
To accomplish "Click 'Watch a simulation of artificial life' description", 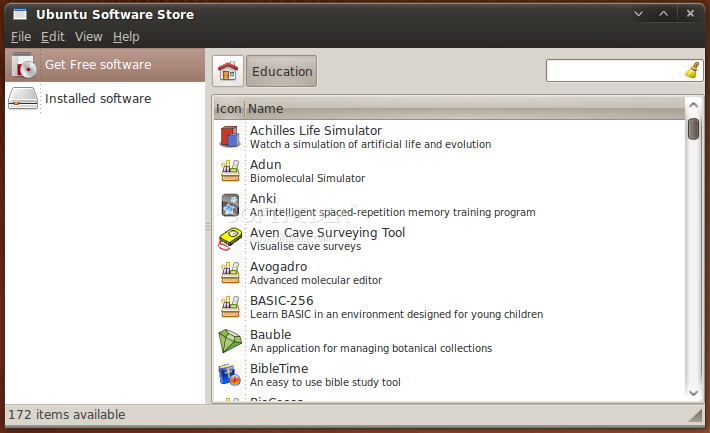I will click(370, 144).
